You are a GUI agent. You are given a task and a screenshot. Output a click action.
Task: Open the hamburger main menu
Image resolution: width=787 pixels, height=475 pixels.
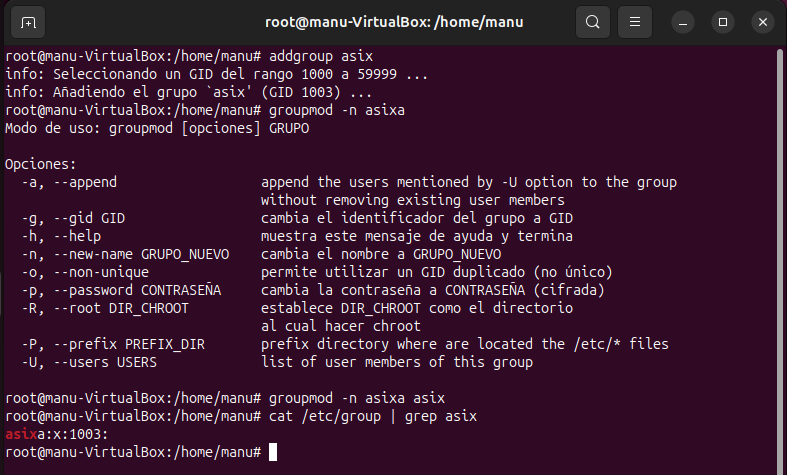(x=633, y=21)
